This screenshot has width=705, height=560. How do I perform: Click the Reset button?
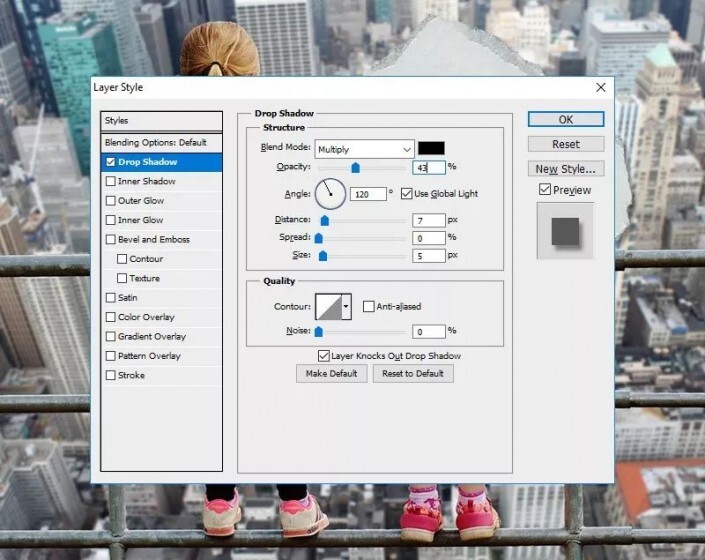566,144
